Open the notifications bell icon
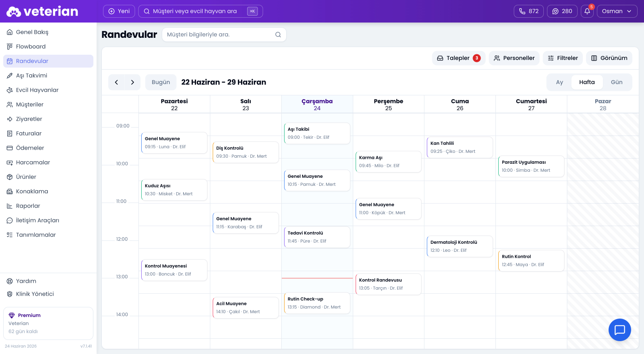Screen dimensions: 644x354 pyautogui.click(x=587, y=11)
